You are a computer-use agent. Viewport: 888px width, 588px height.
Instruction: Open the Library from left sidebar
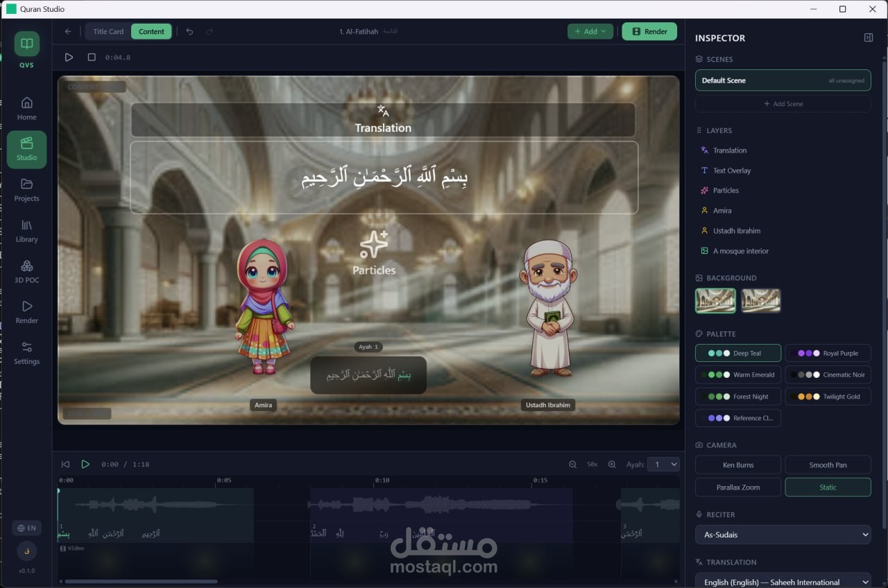pyautogui.click(x=26, y=230)
